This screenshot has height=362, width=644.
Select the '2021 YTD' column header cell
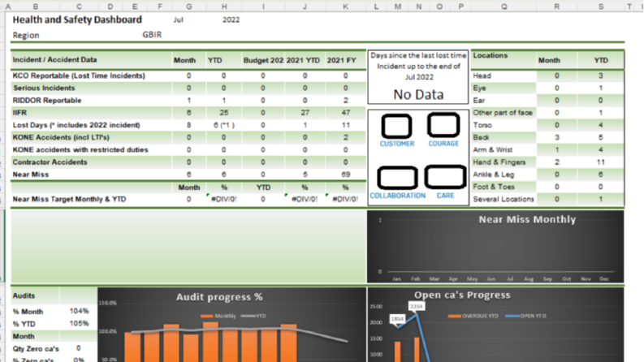[x=303, y=60]
